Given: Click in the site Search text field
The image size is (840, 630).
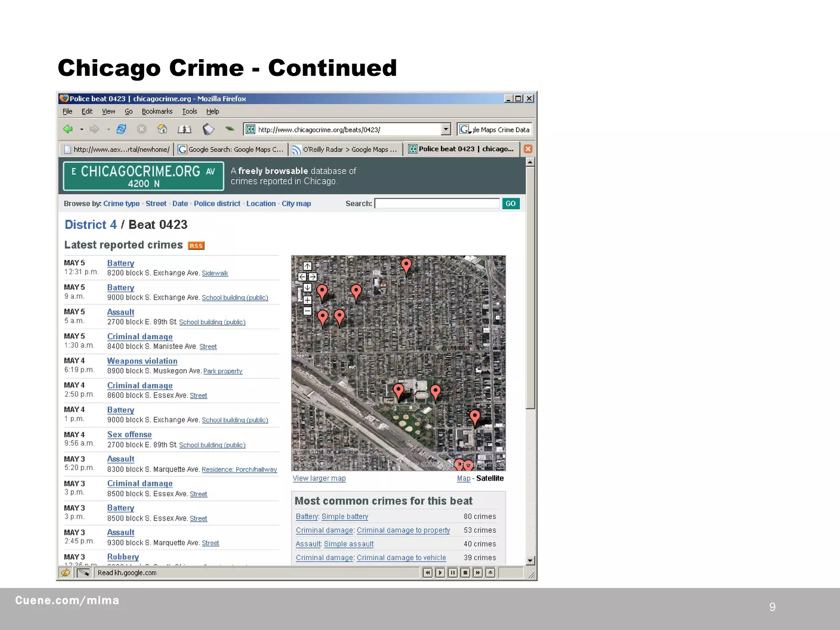Looking at the screenshot, I should click(x=437, y=203).
